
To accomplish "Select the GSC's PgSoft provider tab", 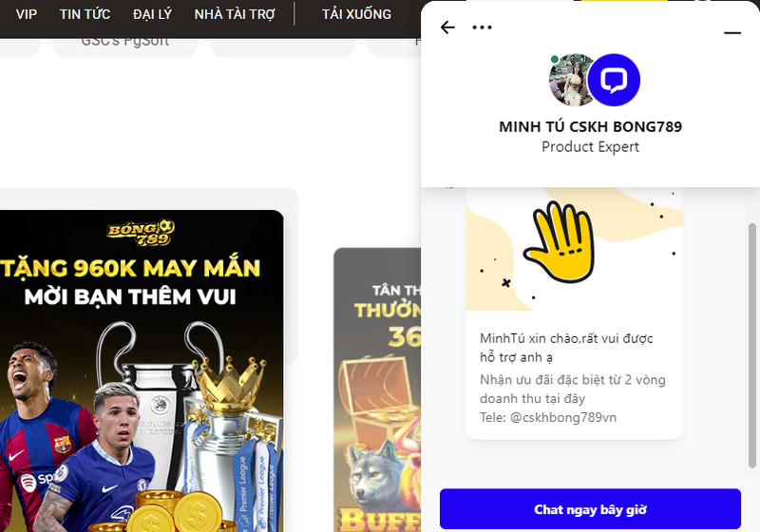I will [125, 44].
